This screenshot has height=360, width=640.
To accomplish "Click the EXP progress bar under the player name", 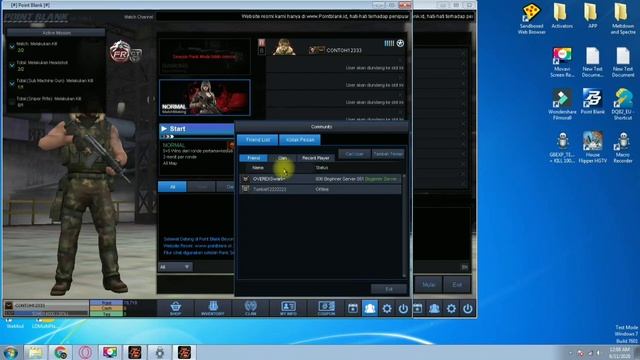I will pyautogui.click(x=47, y=313).
